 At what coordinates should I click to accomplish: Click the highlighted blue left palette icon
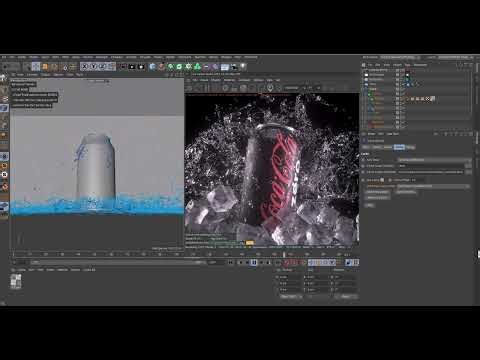pos(4,108)
